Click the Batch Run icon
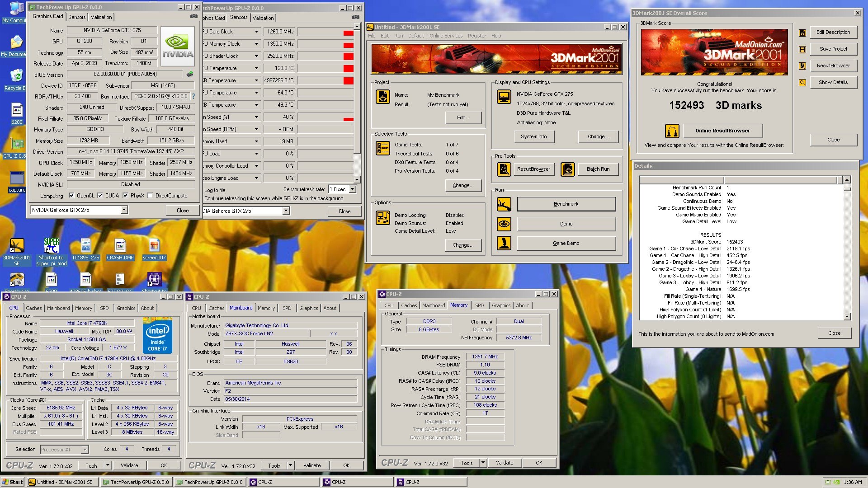 point(568,169)
